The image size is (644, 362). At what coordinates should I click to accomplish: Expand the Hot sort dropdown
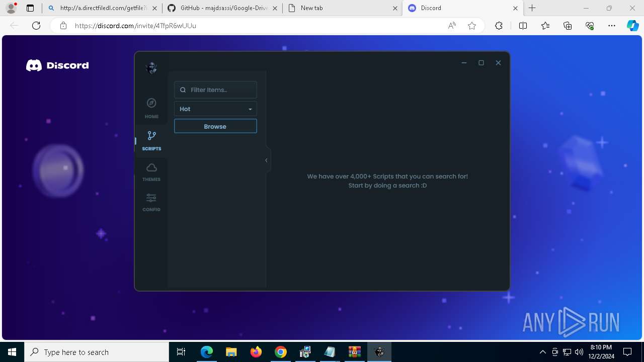[215, 109]
